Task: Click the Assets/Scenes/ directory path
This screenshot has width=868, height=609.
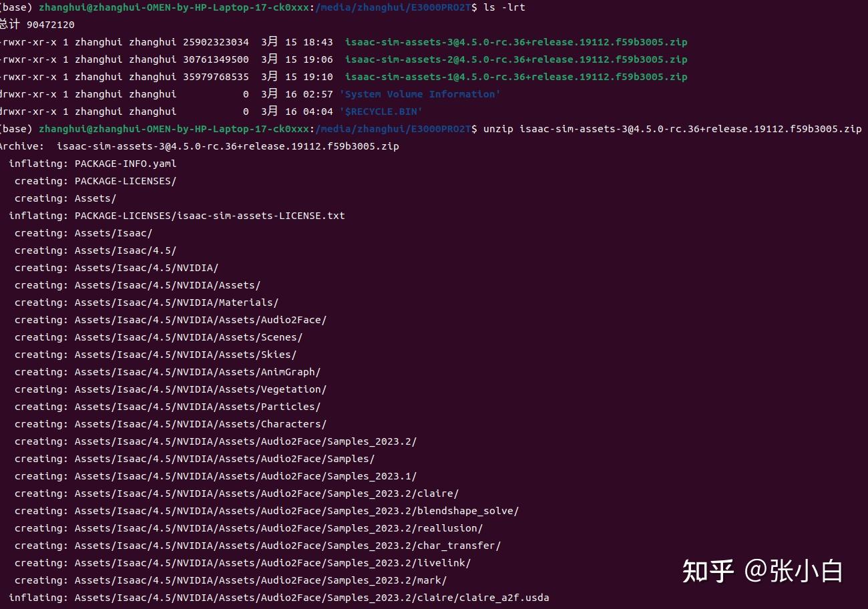Action: click(188, 337)
